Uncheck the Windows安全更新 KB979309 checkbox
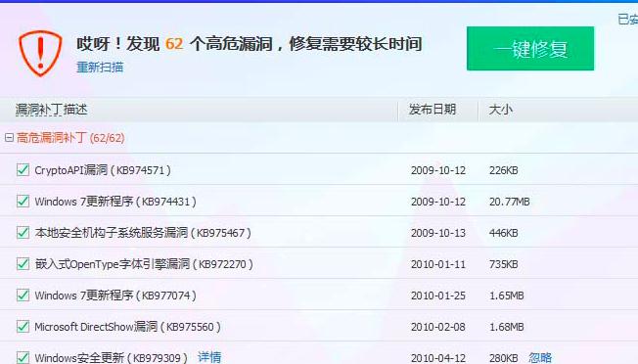Image resolution: width=638 pixels, height=364 pixels. pyautogui.click(x=23, y=357)
